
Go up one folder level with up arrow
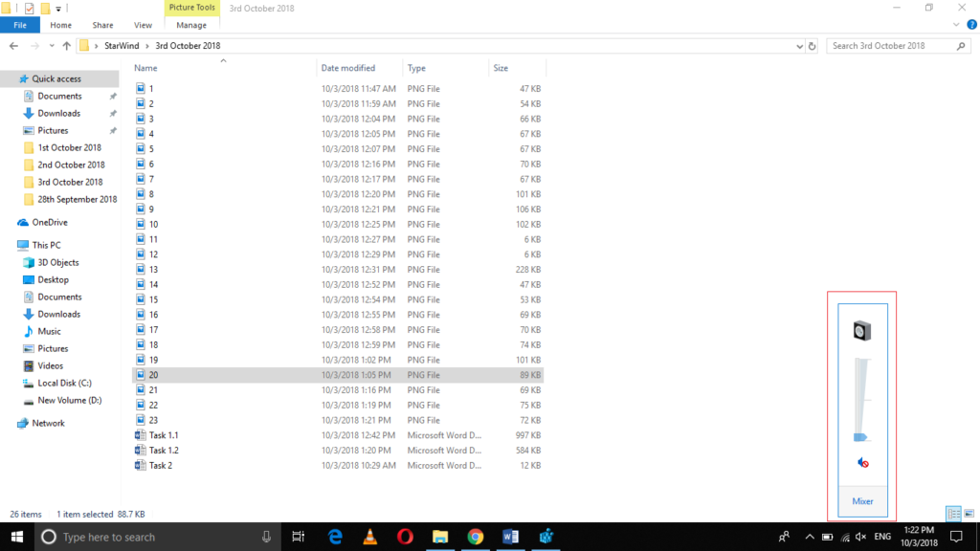click(x=66, y=46)
